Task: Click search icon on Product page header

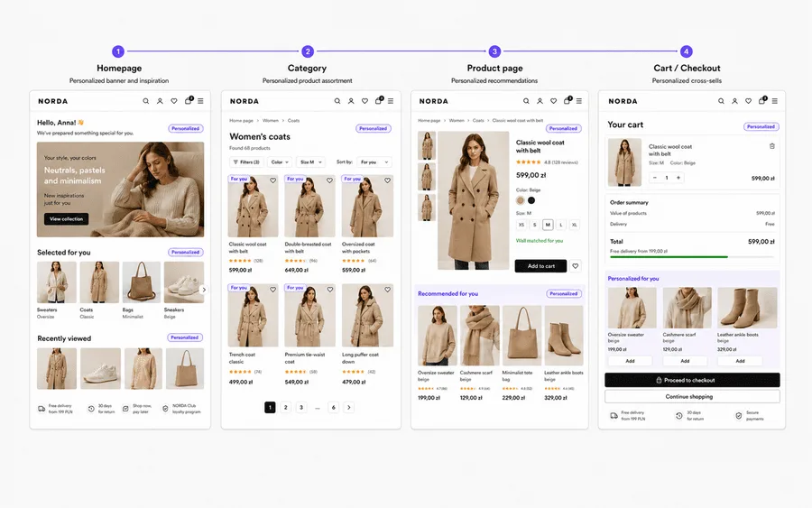Action: (526, 101)
